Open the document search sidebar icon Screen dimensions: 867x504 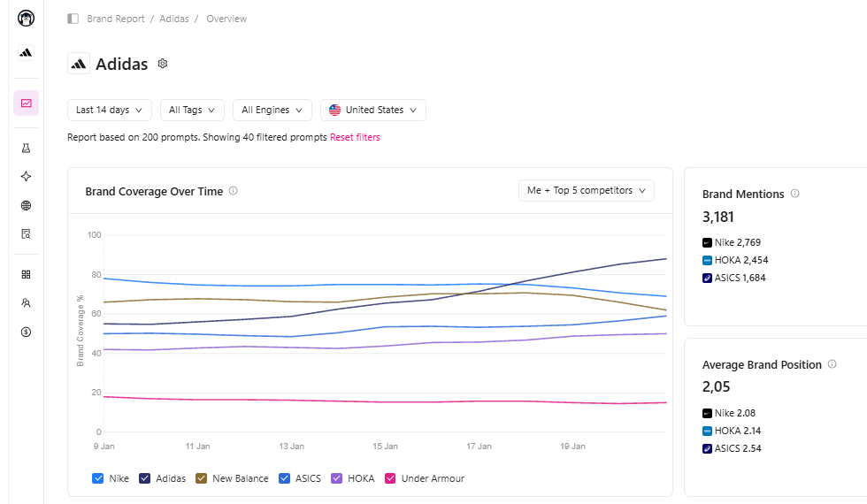click(x=26, y=234)
